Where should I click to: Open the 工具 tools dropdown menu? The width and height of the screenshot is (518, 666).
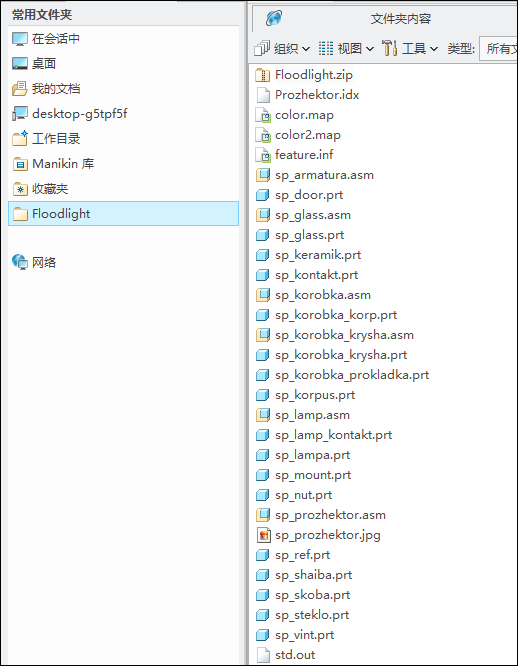point(410,48)
